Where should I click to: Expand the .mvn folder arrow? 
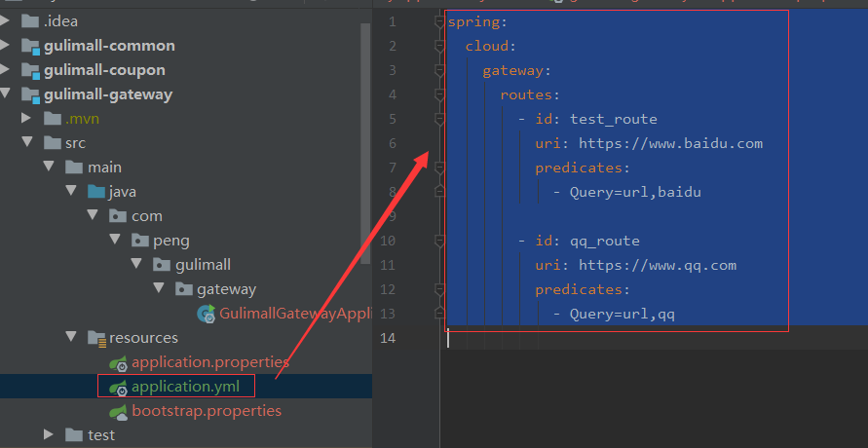tap(26, 119)
